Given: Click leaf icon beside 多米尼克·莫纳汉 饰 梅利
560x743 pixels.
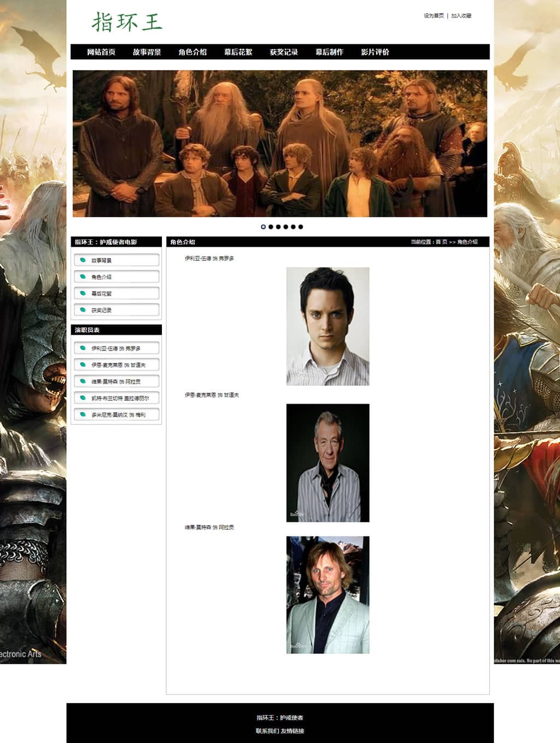Looking at the screenshot, I should point(83,414).
